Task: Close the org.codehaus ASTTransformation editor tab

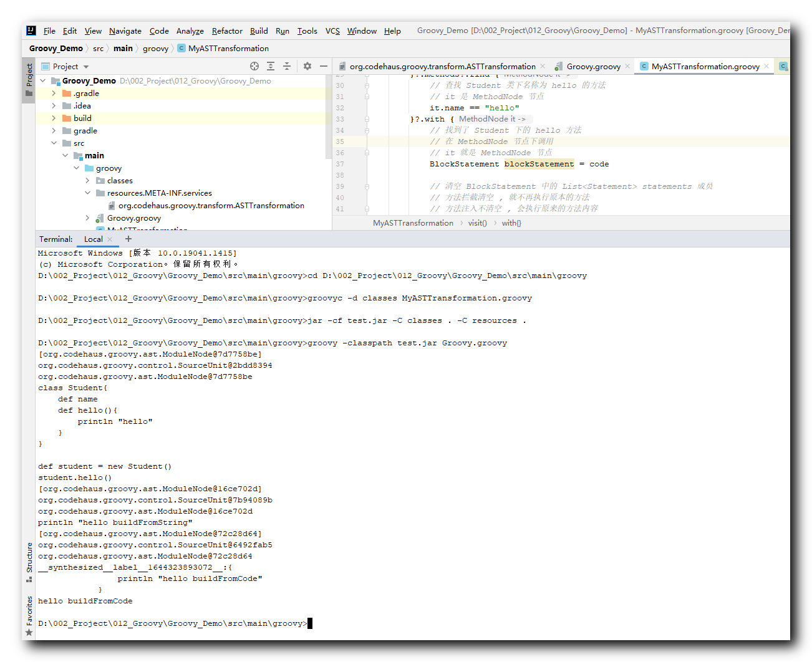Action: 543,66
